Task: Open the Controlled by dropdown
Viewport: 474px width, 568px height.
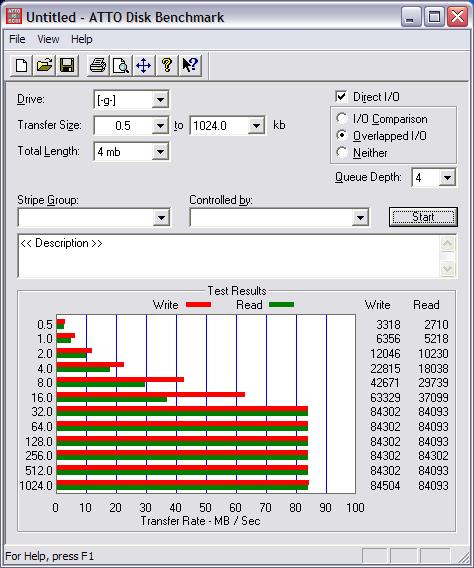Action: (360, 218)
